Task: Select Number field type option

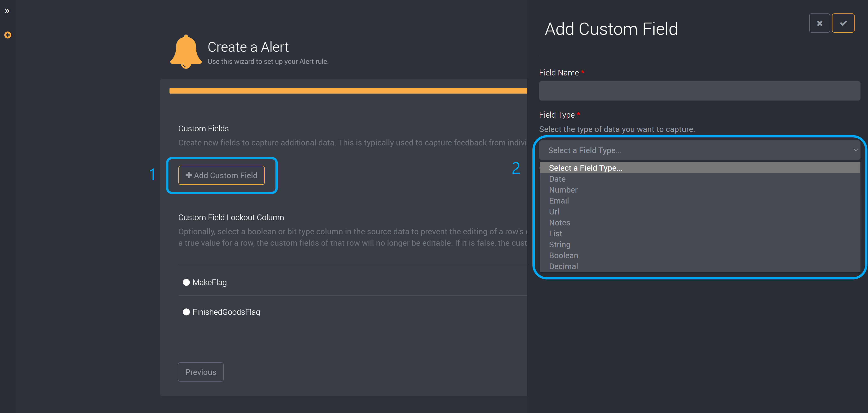Action: 699,190
